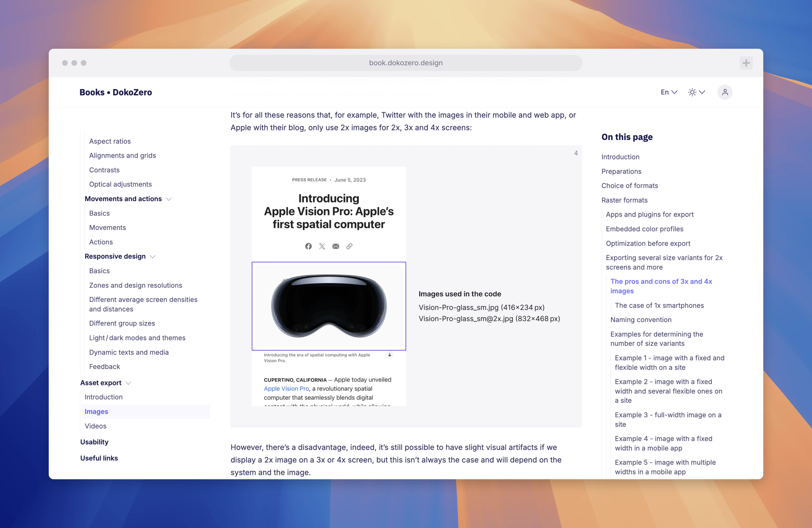812x528 pixels.
Task: Jump to Choice of formats section
Action: pyautogui.click(x=630, y=186)
